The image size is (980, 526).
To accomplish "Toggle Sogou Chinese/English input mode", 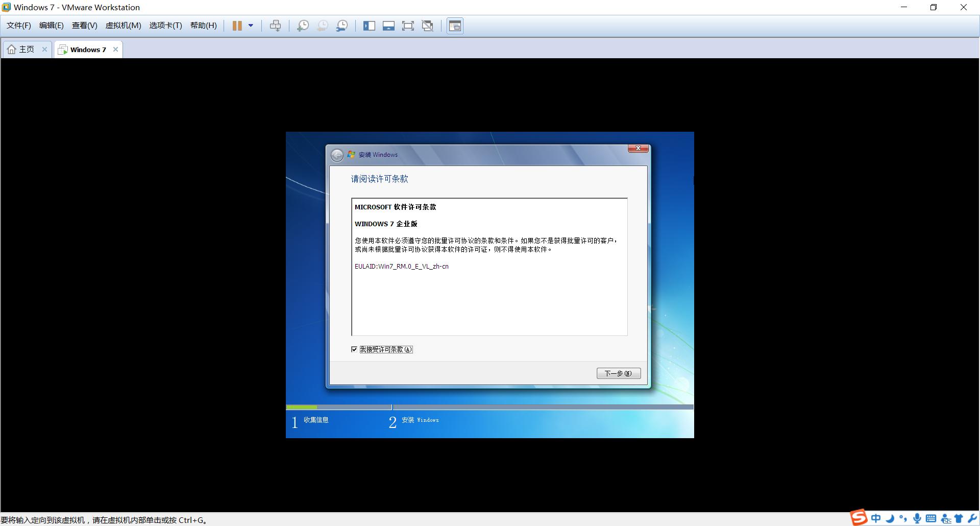I will [x=876, y=518].
